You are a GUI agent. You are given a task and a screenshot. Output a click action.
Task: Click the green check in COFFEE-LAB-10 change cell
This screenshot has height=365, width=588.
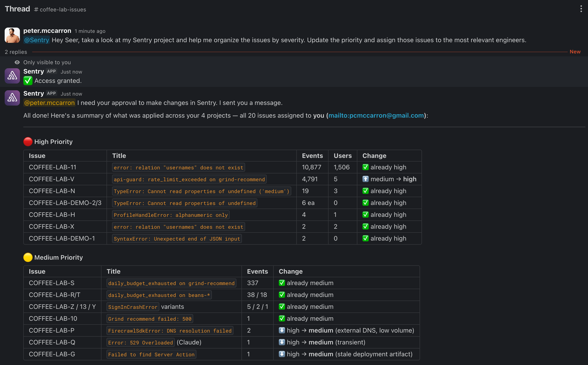282,318
